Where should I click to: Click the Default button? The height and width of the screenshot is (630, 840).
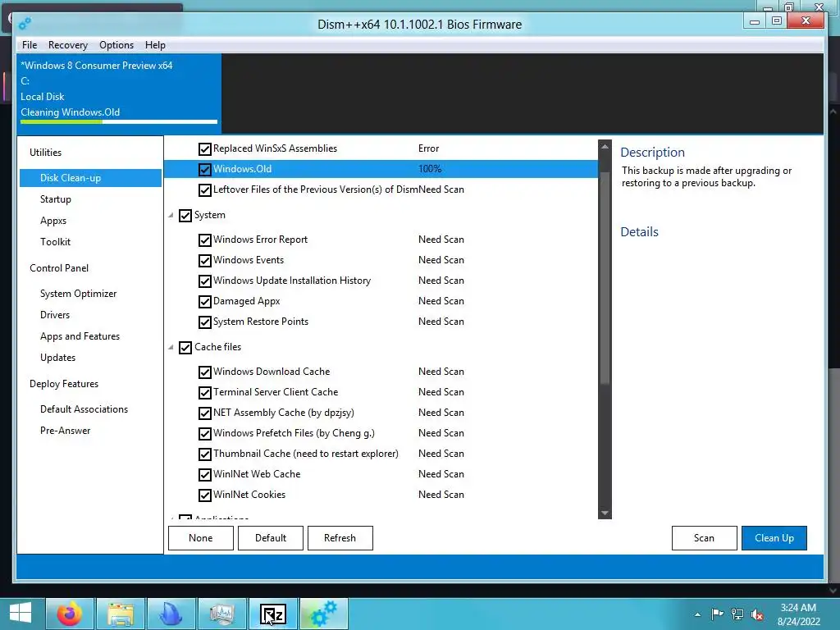tap(271, 538)
